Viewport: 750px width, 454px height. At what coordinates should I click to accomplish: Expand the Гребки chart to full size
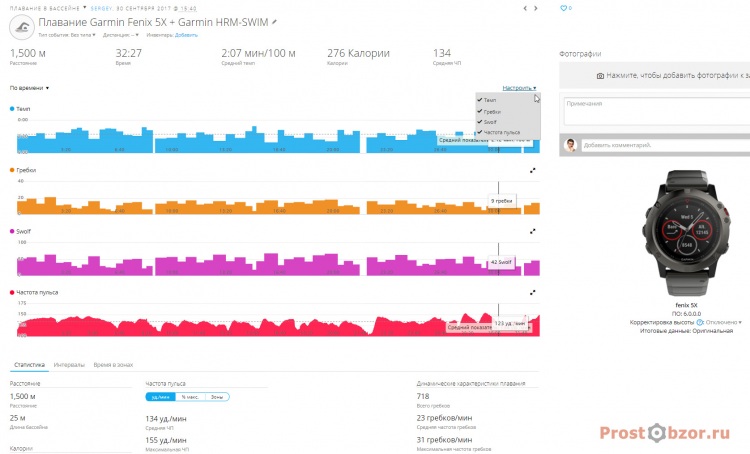point(532,170)
